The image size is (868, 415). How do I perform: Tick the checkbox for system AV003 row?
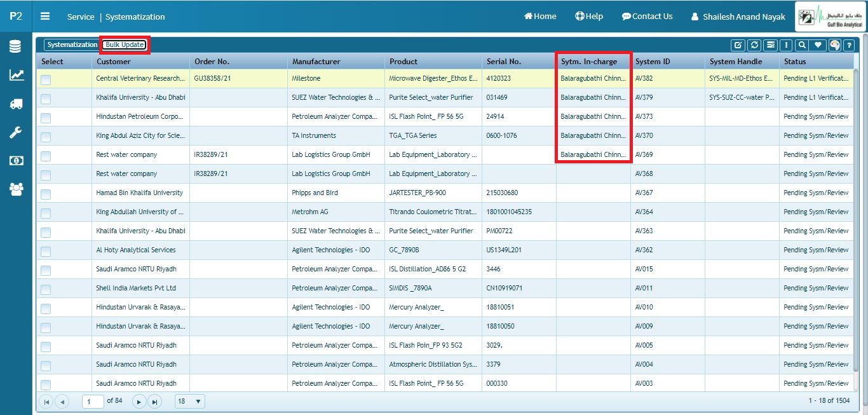(46, 384)
